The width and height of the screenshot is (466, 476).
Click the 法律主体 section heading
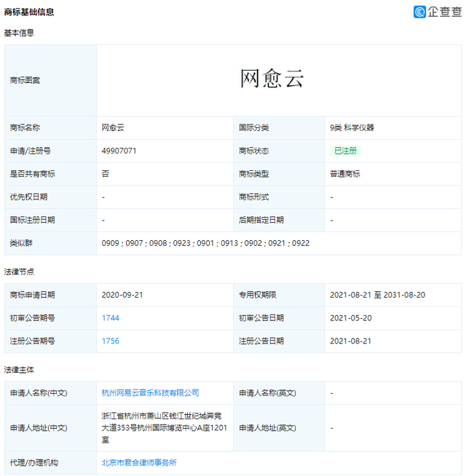[x=19, y=370]
